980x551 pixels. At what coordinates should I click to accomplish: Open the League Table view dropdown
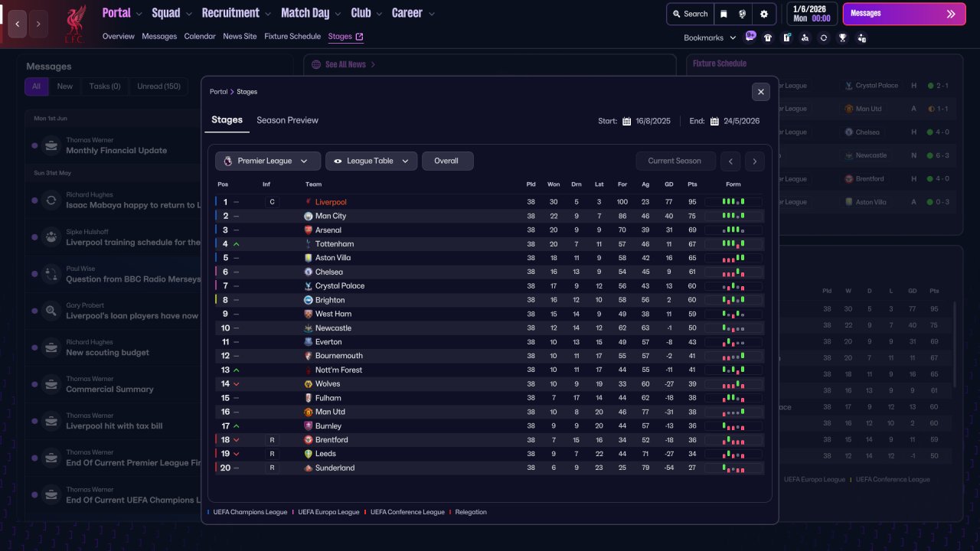point(371,161)
